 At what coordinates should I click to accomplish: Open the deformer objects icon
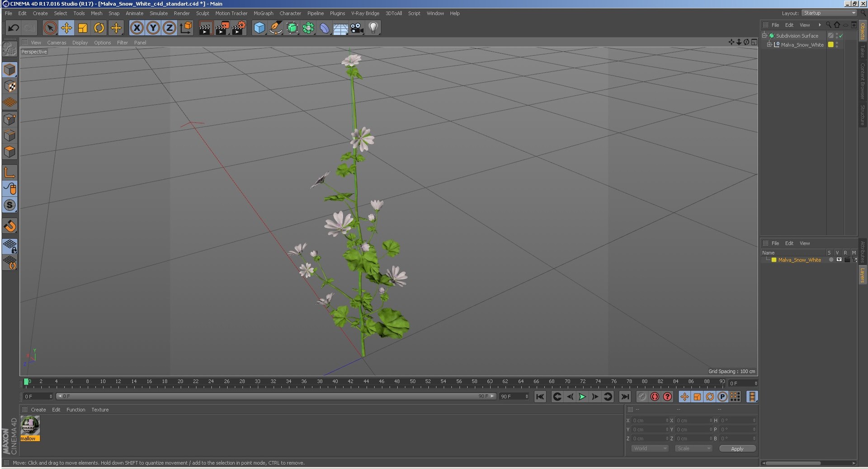325,28
